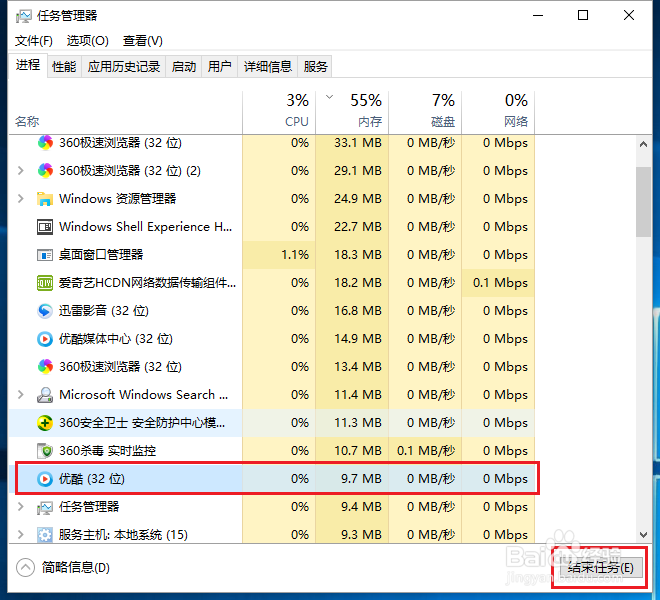The image size is (660, 600).
Task: Click the 迅雷影音 blue bird icon
Action: click(45, 311)
